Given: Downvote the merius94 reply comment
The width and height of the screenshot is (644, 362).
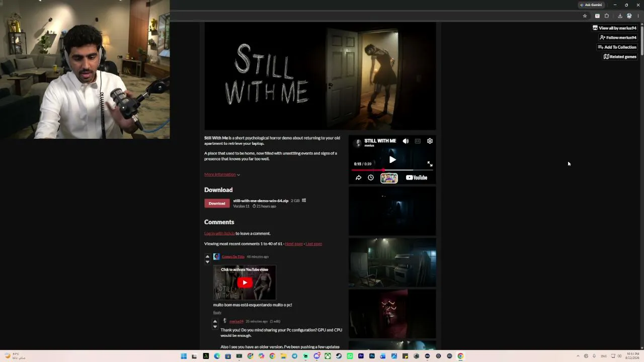Looking at the screenshot, I should pyautogui.click(x=215, y=327).
